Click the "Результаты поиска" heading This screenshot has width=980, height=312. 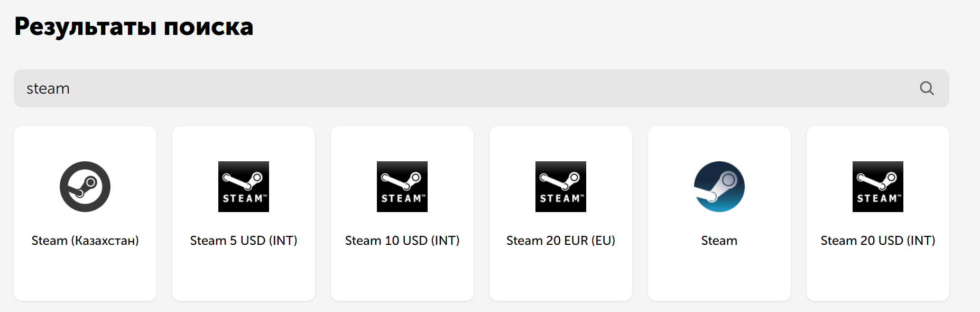(134, 26)
